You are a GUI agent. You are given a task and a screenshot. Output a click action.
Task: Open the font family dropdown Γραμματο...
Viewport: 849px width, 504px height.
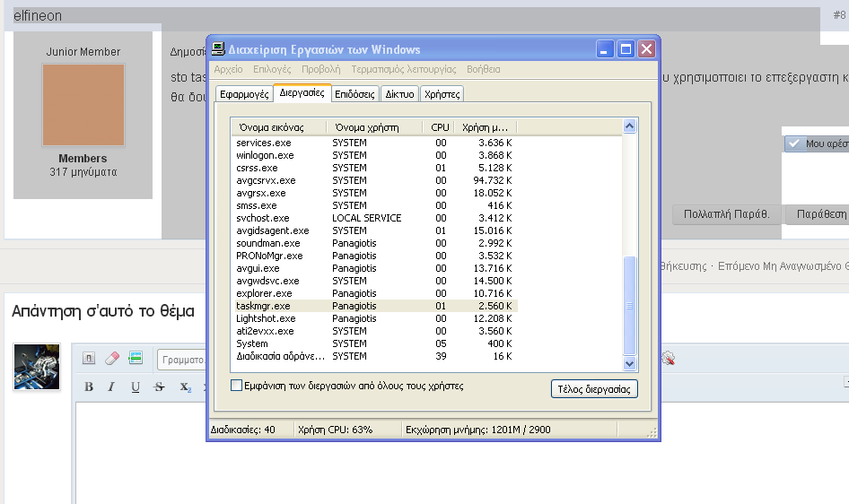click(x=182, y=360)
